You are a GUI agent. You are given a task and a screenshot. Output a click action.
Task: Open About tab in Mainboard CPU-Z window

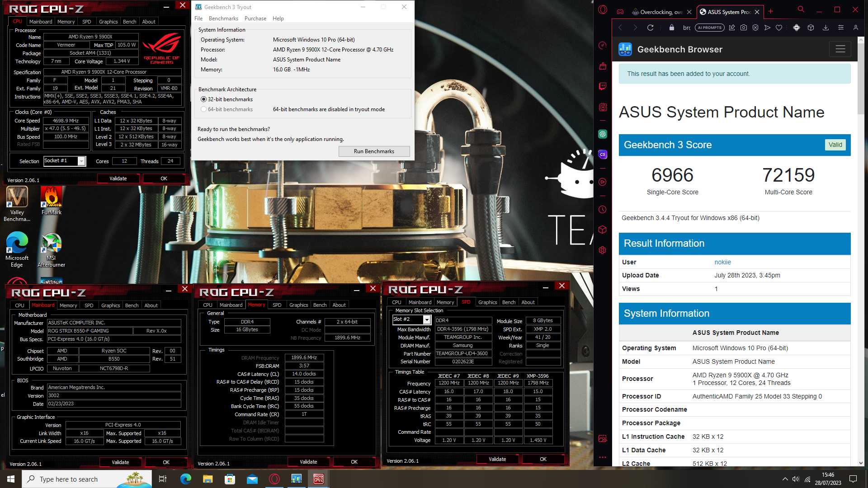coord(151,305)
